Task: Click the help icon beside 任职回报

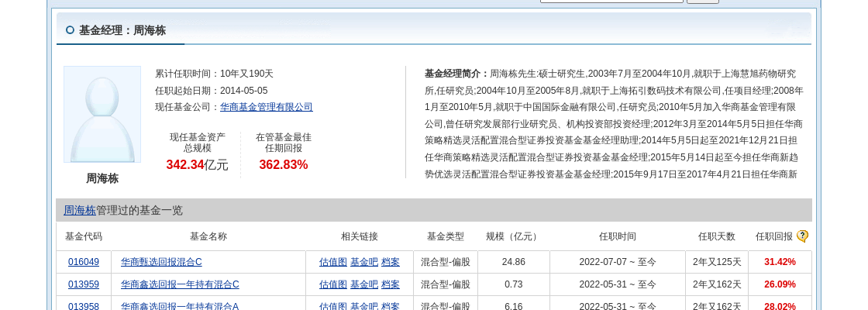Action: (x=802, y=236)
